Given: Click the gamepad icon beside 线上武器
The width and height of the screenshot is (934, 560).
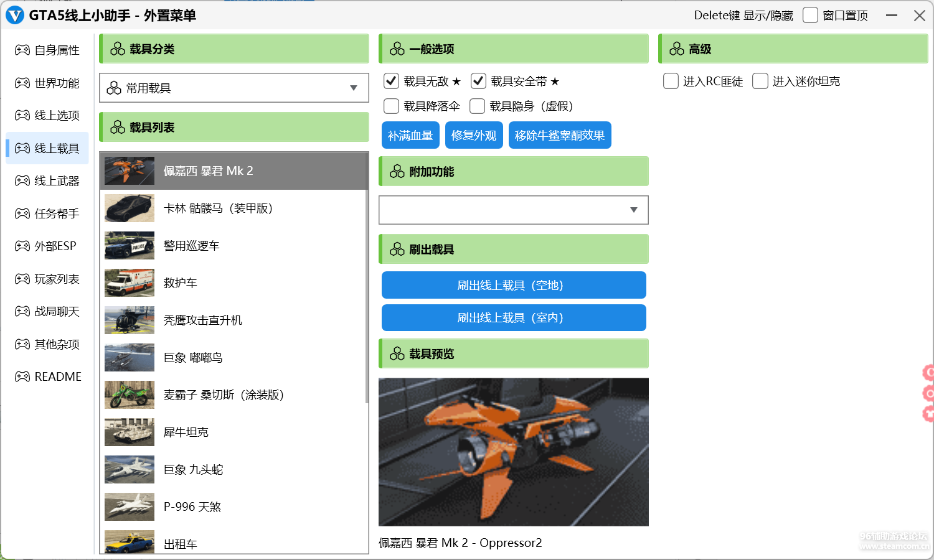Looking at the screenshot, I should pyautogui.click(x=22, y=180).
